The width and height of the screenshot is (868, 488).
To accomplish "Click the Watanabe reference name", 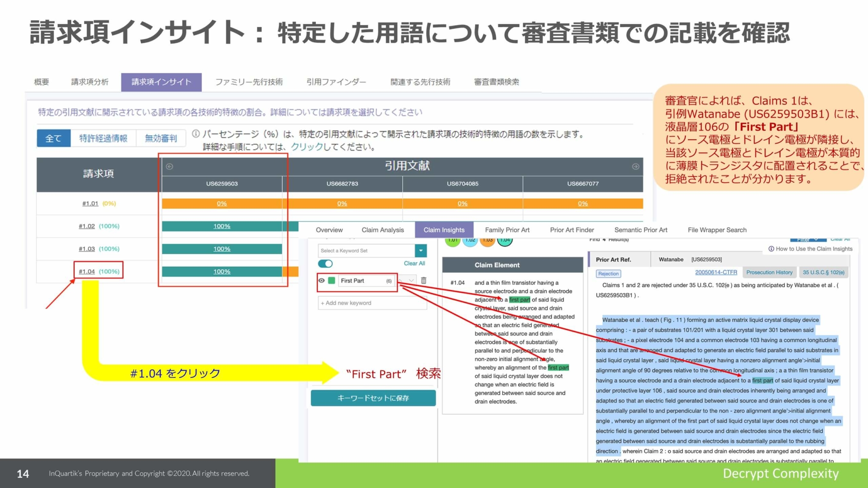I will pyautogui.click(x=671, y=260).
